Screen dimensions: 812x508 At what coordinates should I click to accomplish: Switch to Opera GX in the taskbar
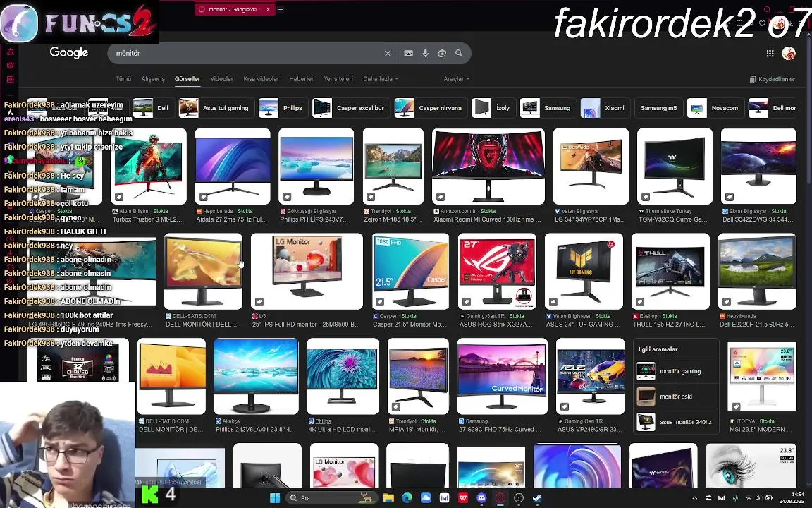point(500,498)
